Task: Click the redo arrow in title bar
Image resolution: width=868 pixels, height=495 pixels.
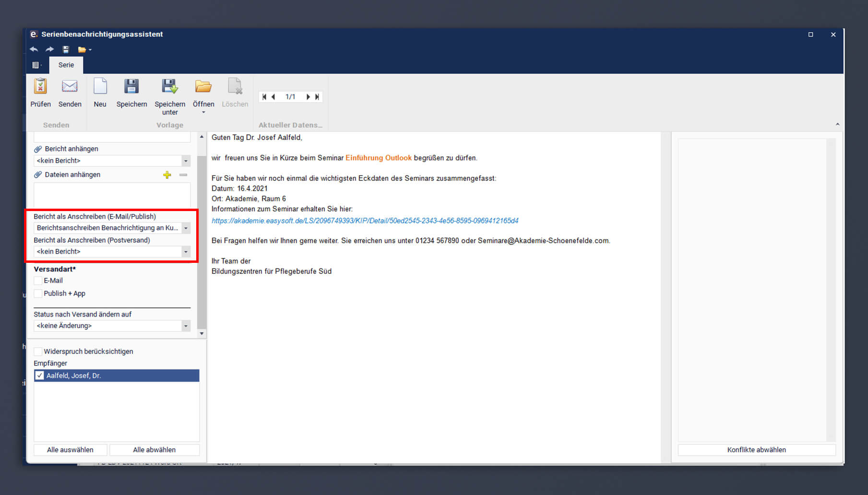Action: [x=50, y=49]
